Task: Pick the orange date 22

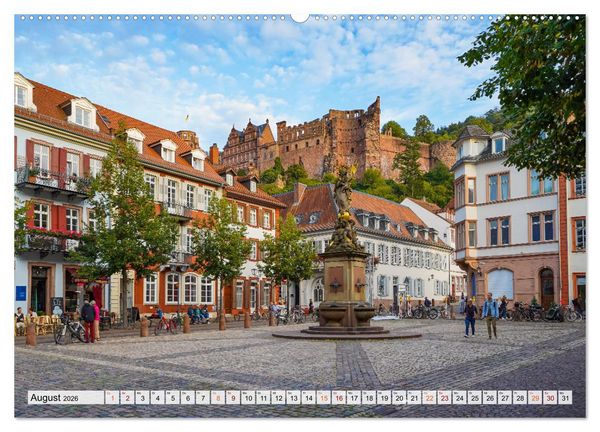Action: tap(429, 398)
